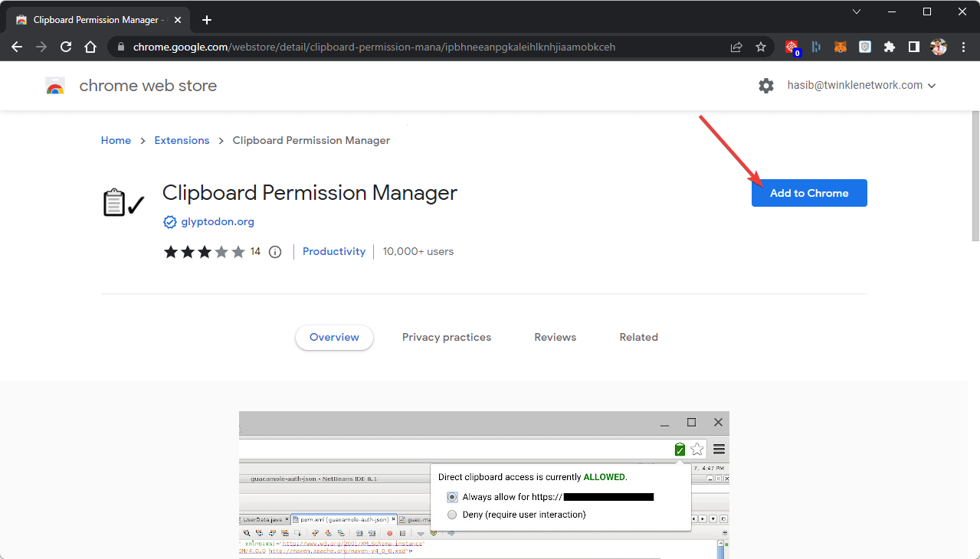The height and width of the screenshot is (559, 980).
Task: Open the Chrome three-dot menu
Action: pos(963,47)
